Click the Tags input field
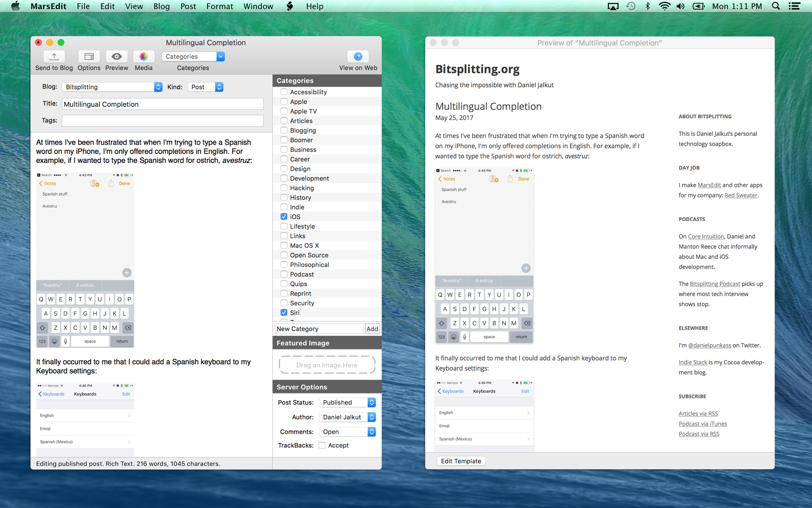The width and height of the screenshot is (812, 508). click(162, 121)
